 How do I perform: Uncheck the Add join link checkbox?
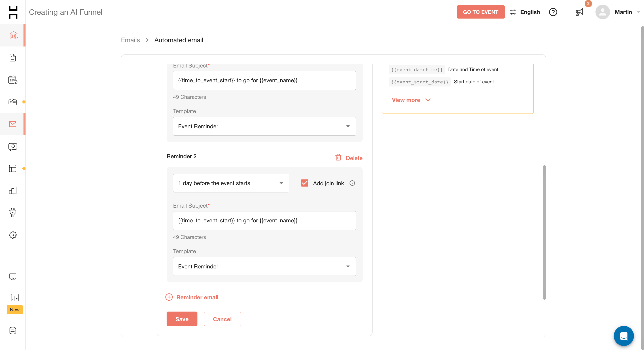pyautogui.click(x=305, y=183)
